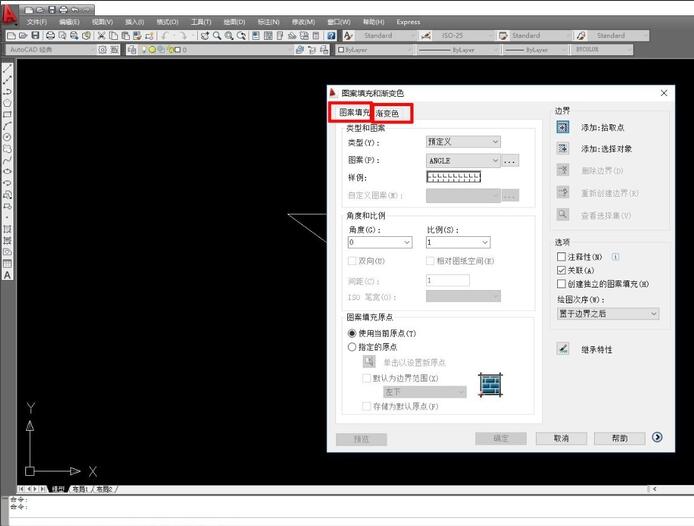Screen dimensions: 694x526
Task: Click the expand dialog arrow next to 帮助
Action: point(657,437)
